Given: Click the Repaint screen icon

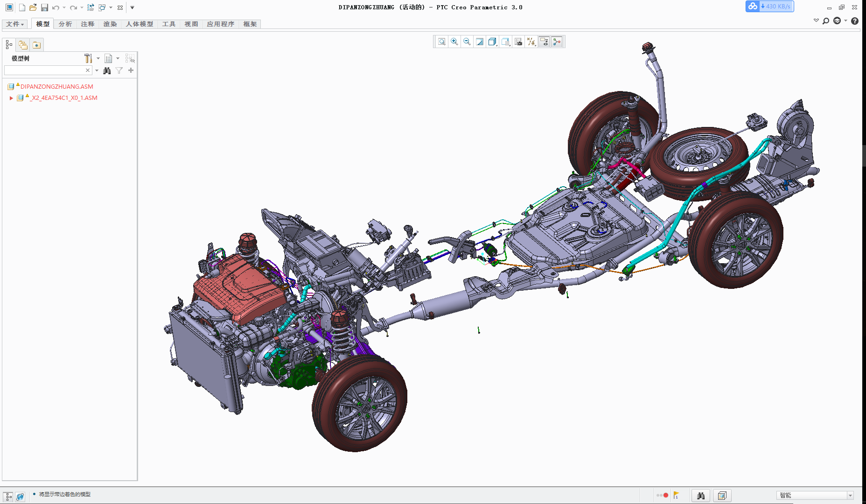Looking at the screenshot, I should [480, 42].
